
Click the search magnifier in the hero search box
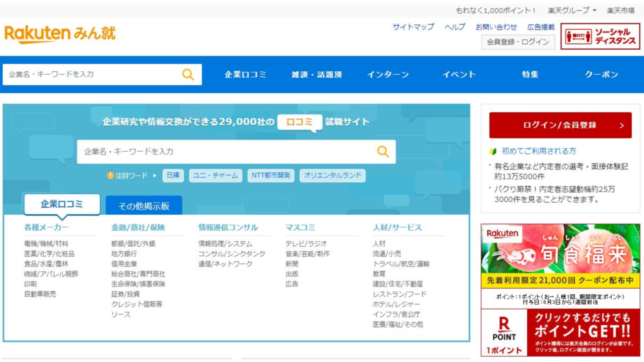pyautogui.click(x=383, y=152)
